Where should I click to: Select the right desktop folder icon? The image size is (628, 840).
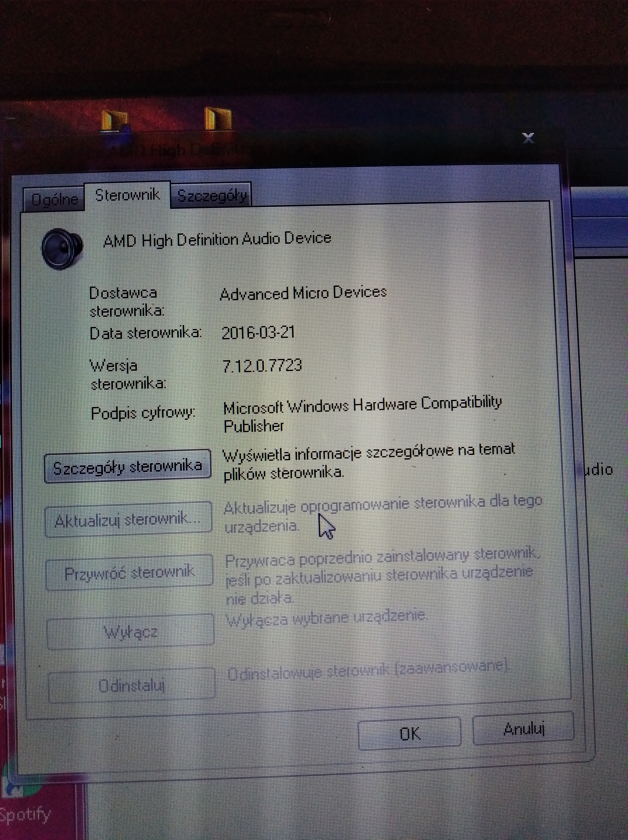point(218,118)
